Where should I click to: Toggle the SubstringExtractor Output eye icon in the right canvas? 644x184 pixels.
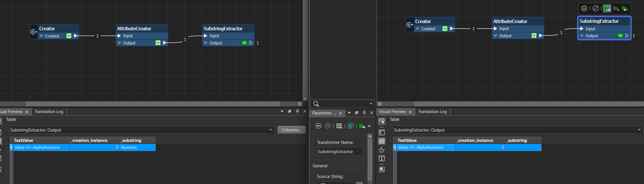[x=620, y=35]
